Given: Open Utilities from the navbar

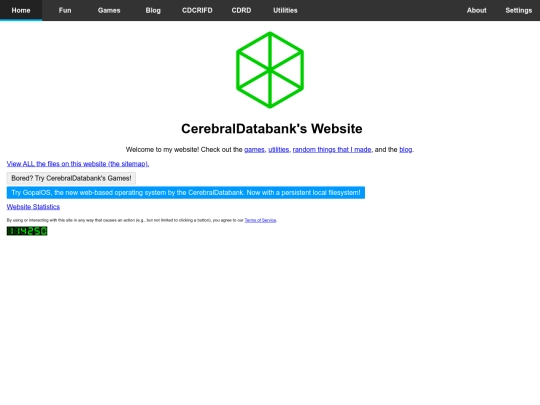Looking at the screenshot, I should pyautogui.click(x=285, y=10).
